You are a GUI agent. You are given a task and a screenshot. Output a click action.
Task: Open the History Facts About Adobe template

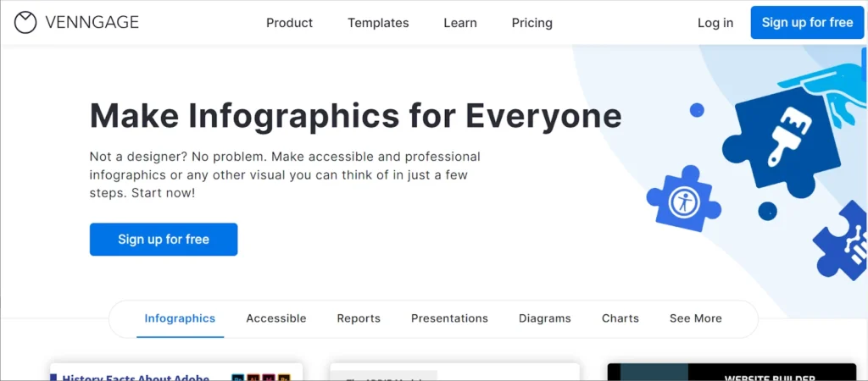pos(176,373)
